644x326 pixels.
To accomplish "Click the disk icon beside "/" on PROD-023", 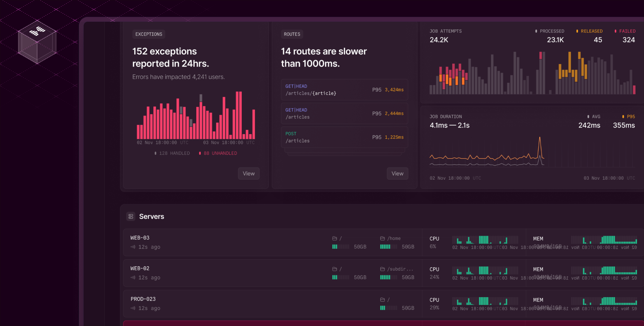I will click(382, 299).
